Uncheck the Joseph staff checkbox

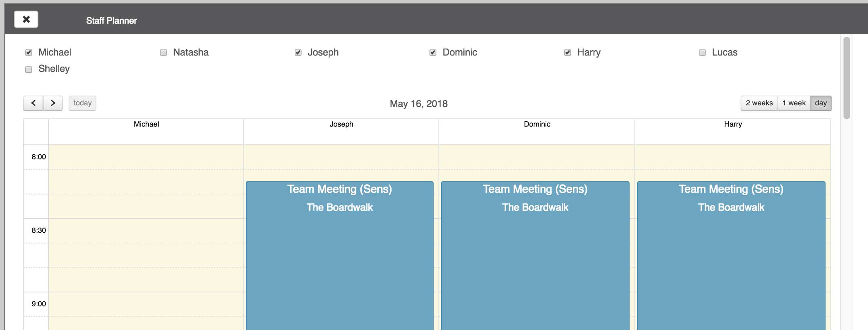tap(298, 53)
